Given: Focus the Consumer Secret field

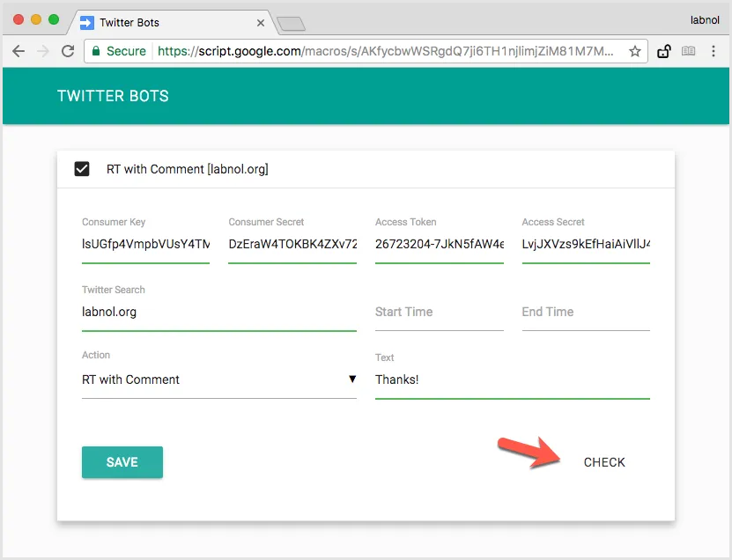Looking at the screenshot, I should (292, 244).
